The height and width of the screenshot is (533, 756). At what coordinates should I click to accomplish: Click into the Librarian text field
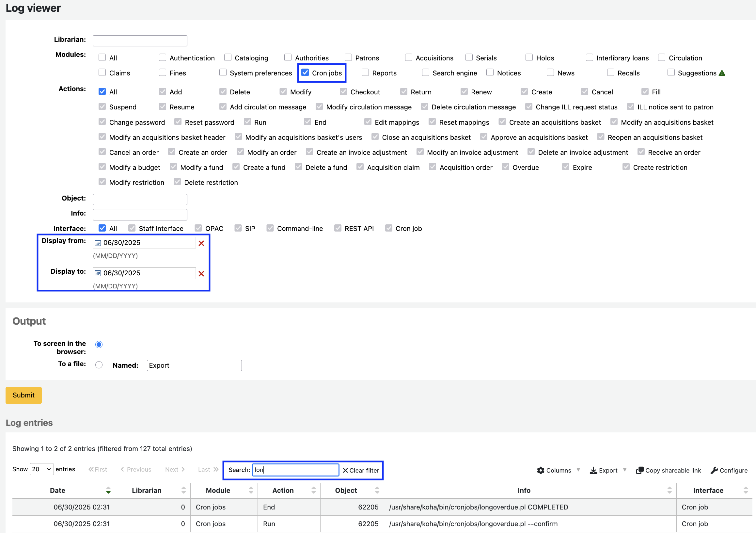(140, 40)
